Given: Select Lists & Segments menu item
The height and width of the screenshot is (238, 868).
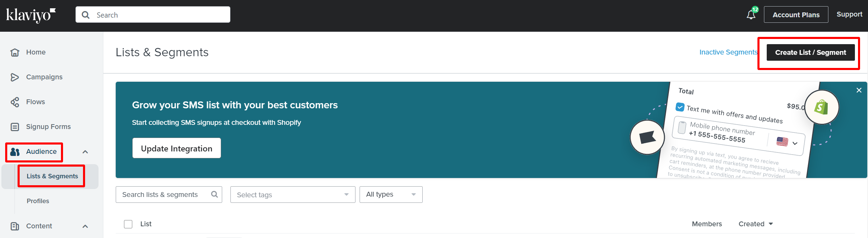Looking at the screenshot, I should (52, 176).
